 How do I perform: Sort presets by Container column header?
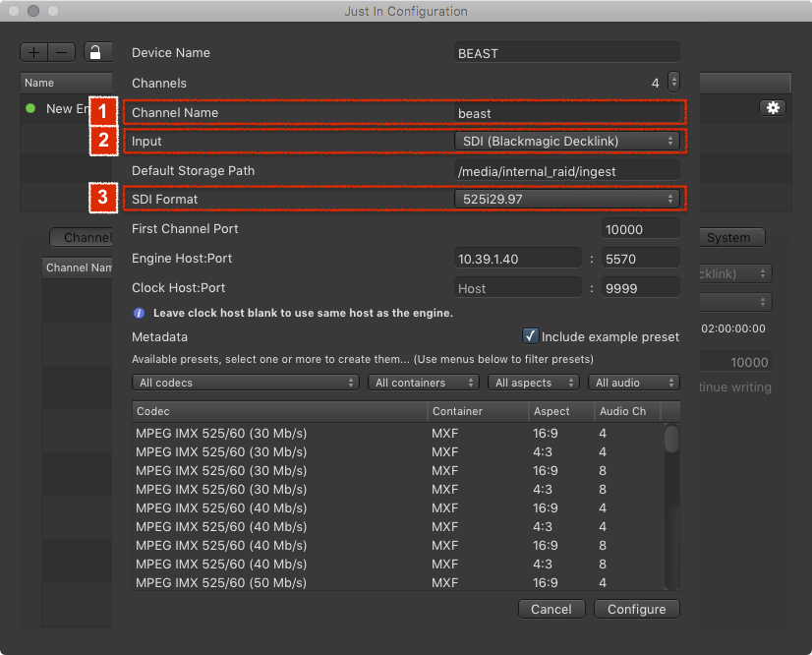pos(478,411)
